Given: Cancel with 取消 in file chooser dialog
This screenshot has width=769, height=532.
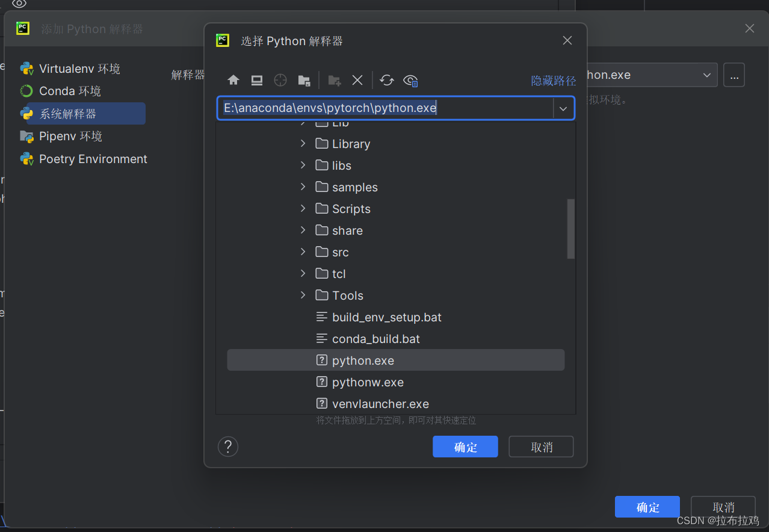Looking at the screenshot, I should 542,447.
